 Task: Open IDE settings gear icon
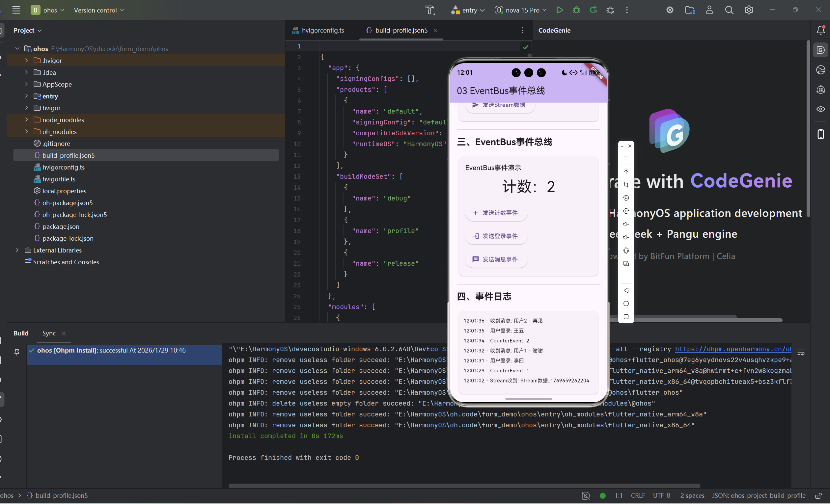click(748, 10)
